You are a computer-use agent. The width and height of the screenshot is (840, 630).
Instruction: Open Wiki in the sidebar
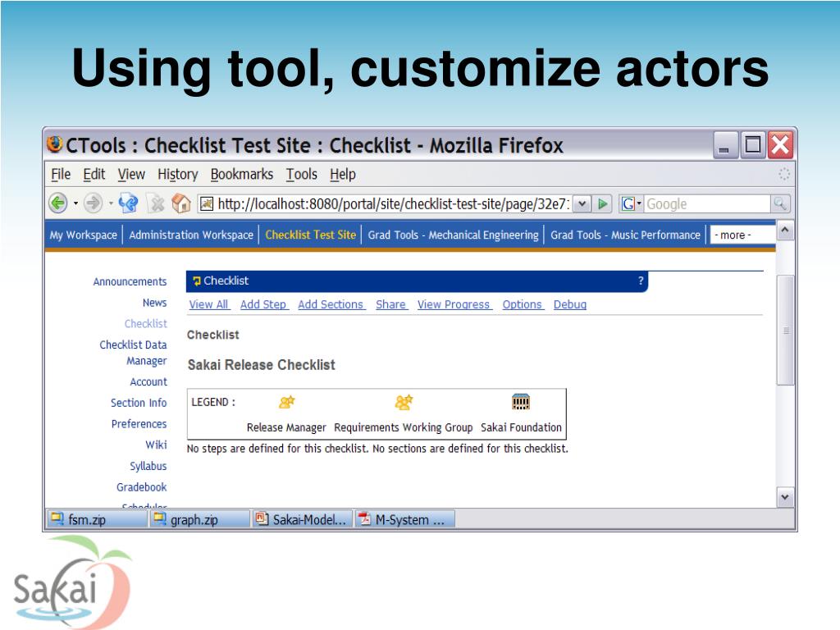156,445
